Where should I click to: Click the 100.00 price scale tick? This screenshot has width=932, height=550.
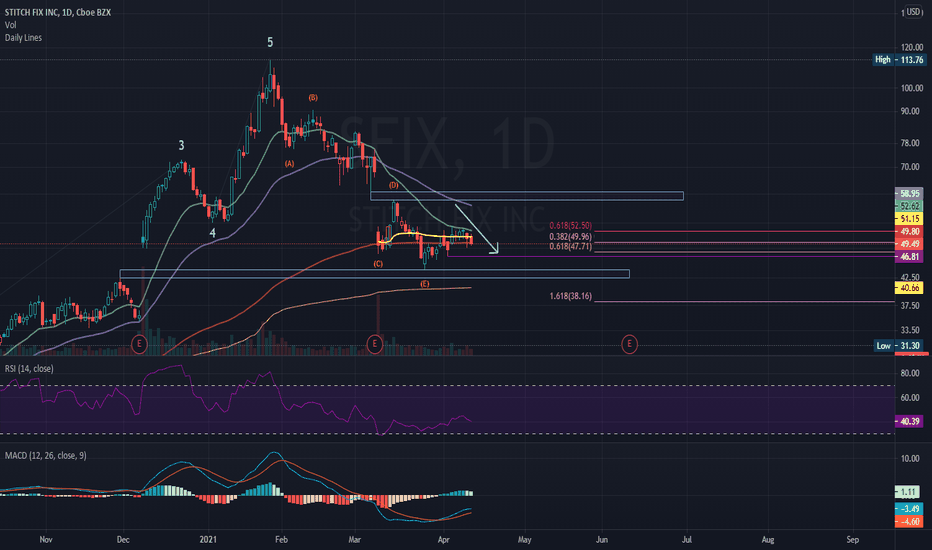(912, 87)
